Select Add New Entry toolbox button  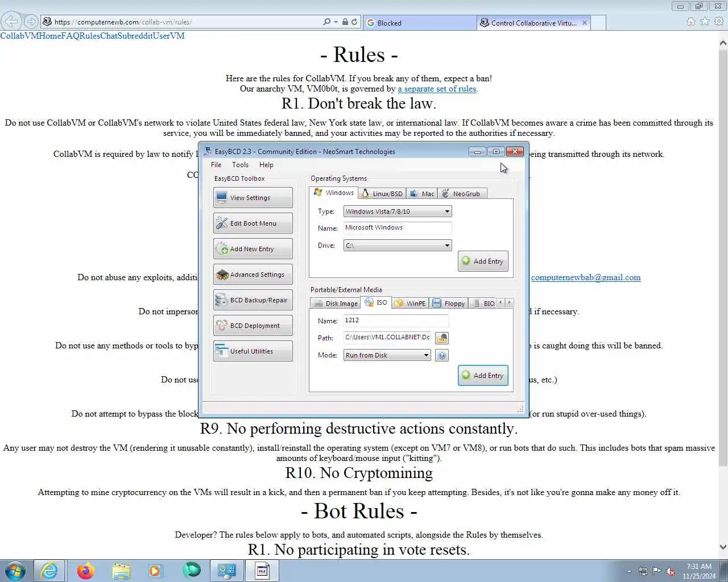[x=253, y=249]
